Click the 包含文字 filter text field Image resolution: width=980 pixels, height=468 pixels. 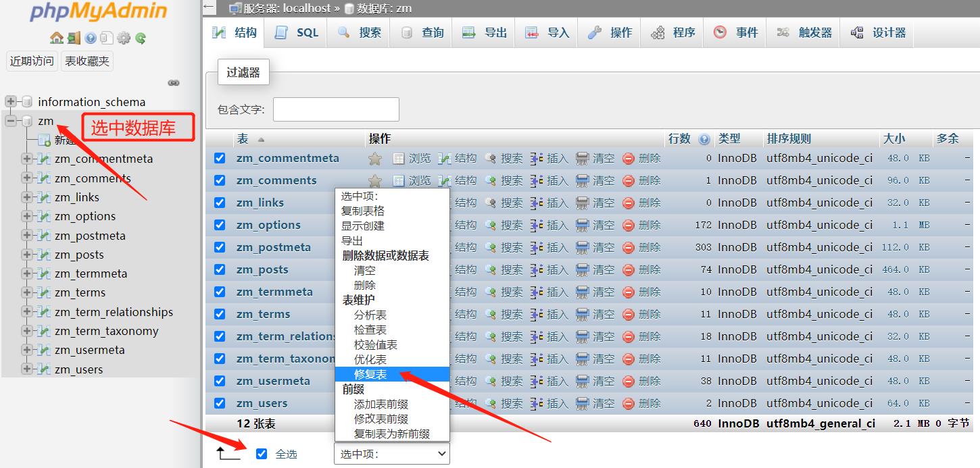click(336, 109)
